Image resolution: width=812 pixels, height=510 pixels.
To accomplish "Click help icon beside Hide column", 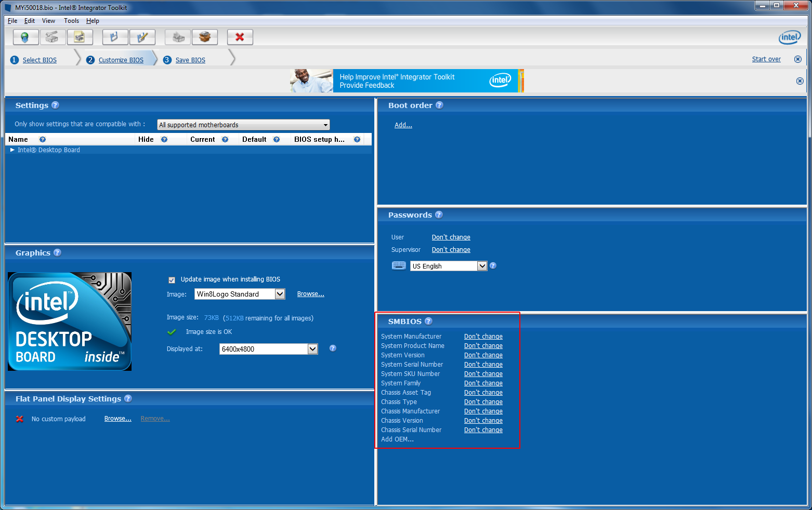I will point(164,139).
